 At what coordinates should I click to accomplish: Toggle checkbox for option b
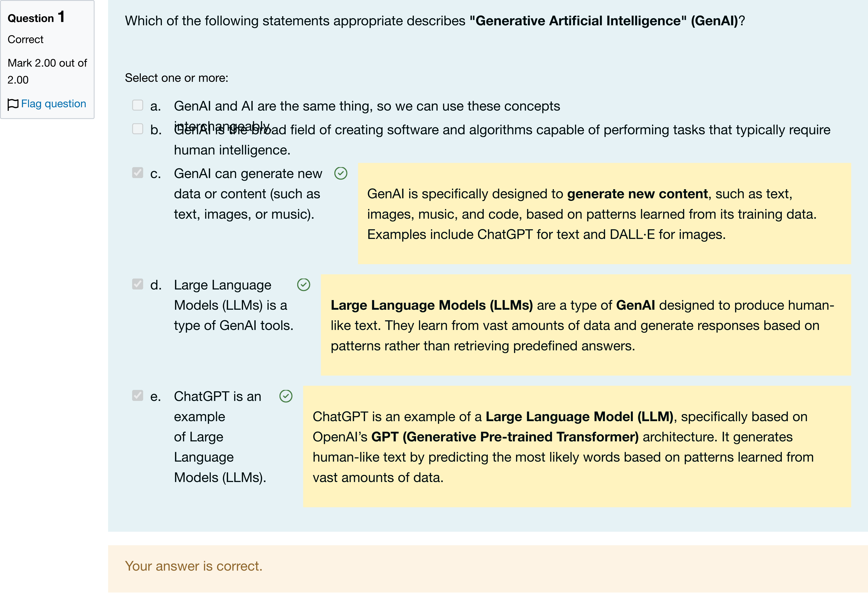(138, 129)
